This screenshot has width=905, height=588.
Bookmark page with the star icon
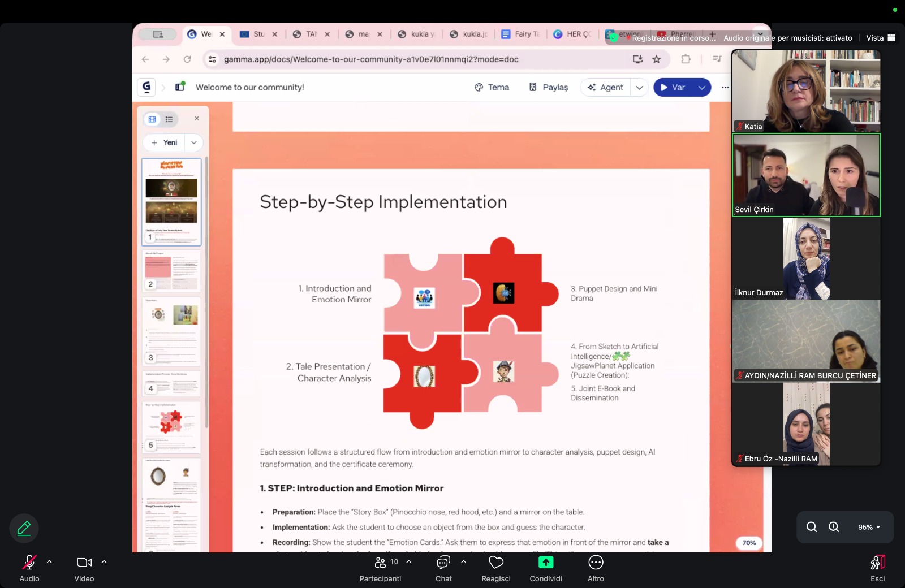[657, 59]
